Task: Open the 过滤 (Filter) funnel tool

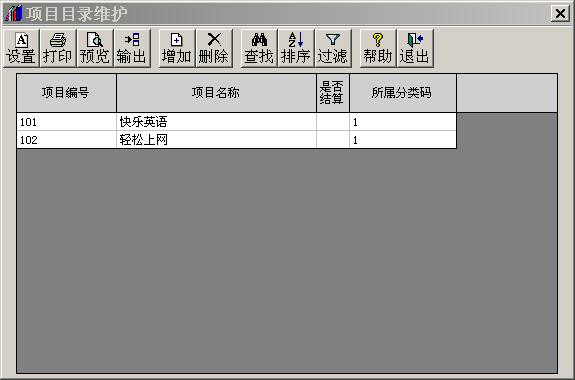Action: tap(333, 48)
